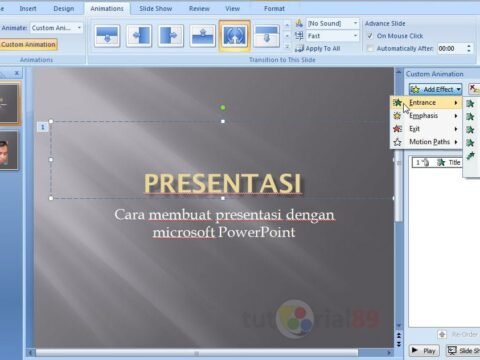480x360 pixels.
Task: Click the Remove effect icon beside Add Effect
Action: click(x=474, y=89)
